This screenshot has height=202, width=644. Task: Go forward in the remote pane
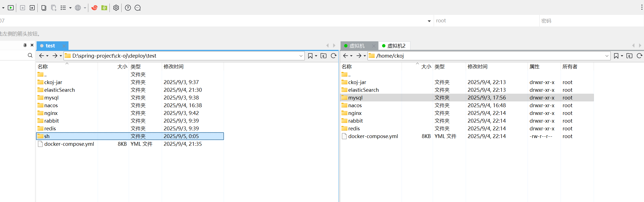[359, 56]
